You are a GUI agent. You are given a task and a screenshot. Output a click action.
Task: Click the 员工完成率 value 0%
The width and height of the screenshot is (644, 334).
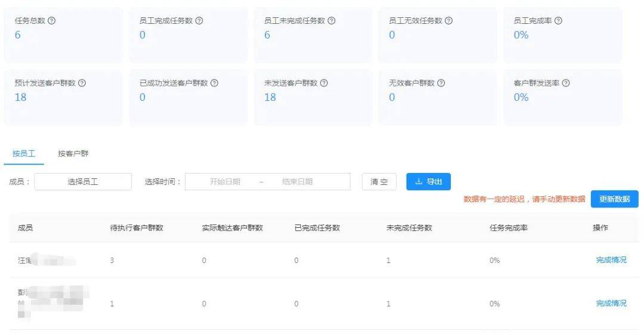(521, 35)
